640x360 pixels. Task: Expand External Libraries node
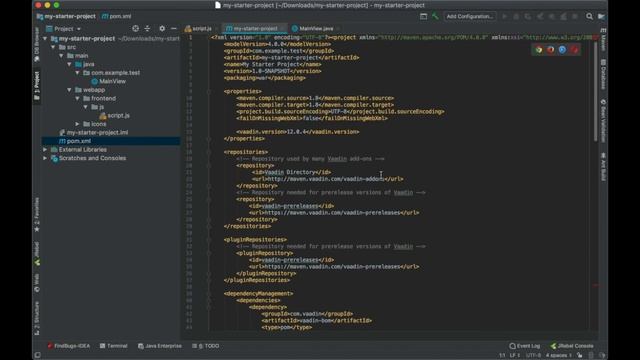(45, 149)
